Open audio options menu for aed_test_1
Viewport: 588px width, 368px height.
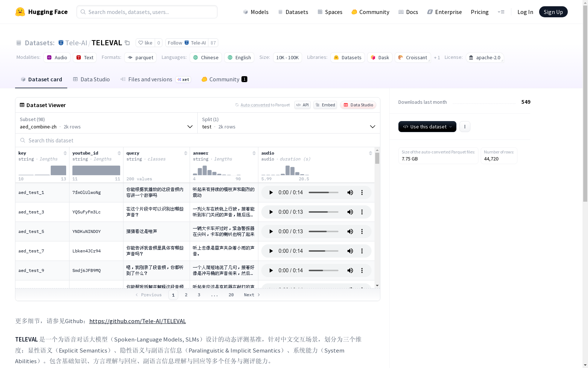click(x=362, y=192)
